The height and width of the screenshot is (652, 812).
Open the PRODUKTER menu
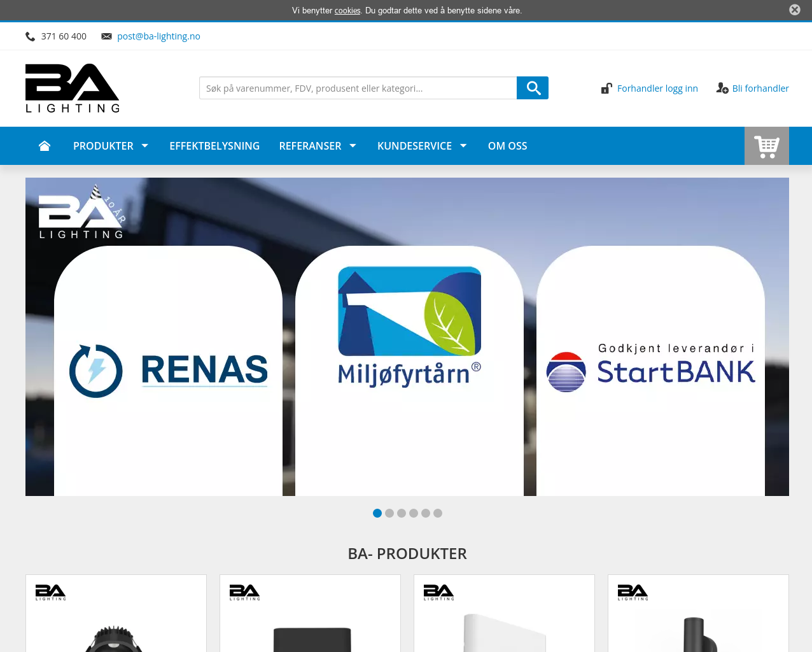103,146
